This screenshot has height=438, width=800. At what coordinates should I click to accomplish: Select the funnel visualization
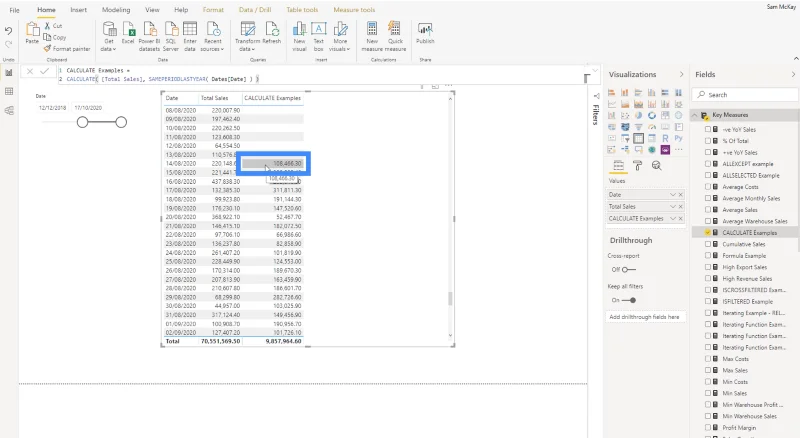tap(638, 127)
